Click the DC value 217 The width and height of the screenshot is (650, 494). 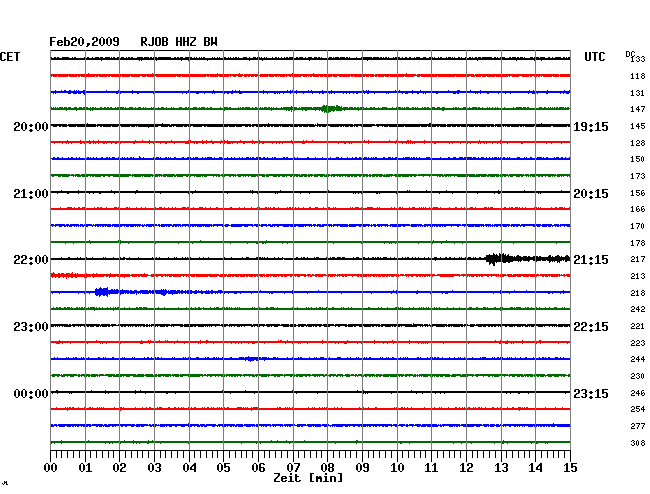(x=638, y=259)
